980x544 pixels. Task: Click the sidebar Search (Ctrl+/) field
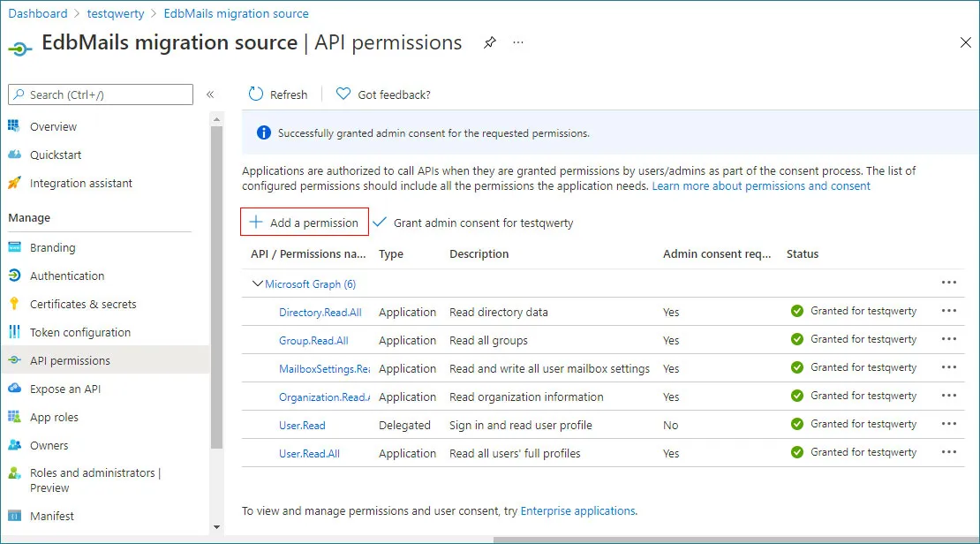click(x=101, y=94)
